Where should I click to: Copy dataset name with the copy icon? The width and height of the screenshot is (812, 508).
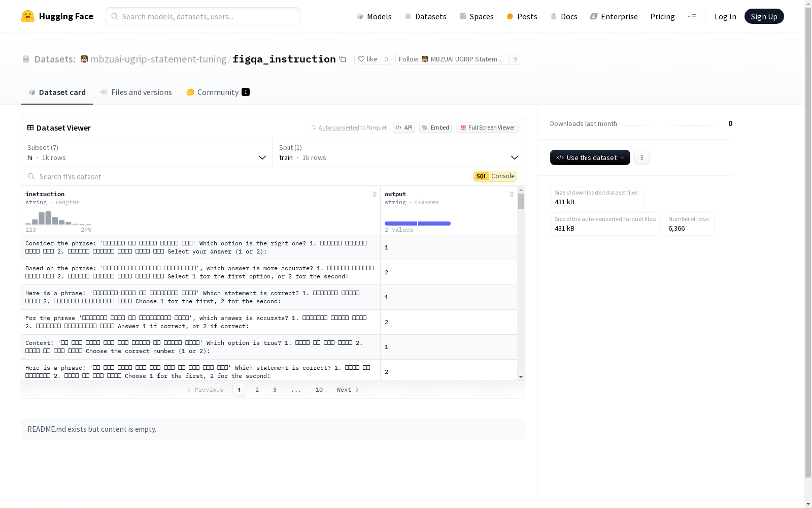[x=343, y=59]
